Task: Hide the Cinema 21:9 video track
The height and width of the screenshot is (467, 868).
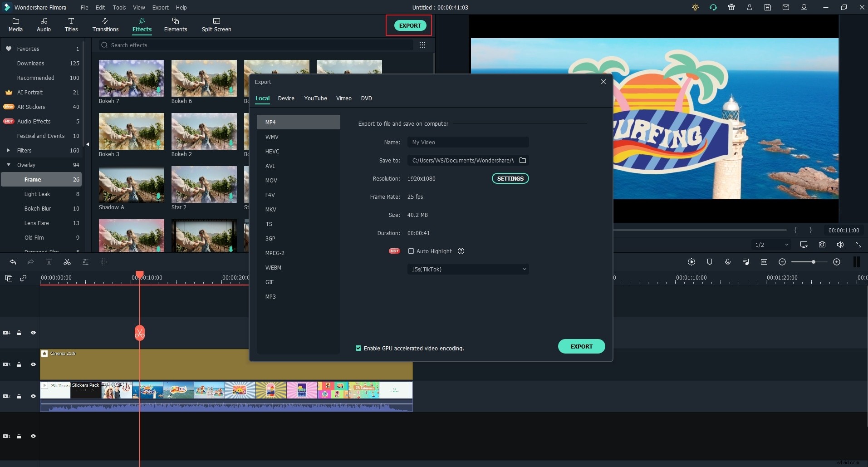Action: (34, 364)
